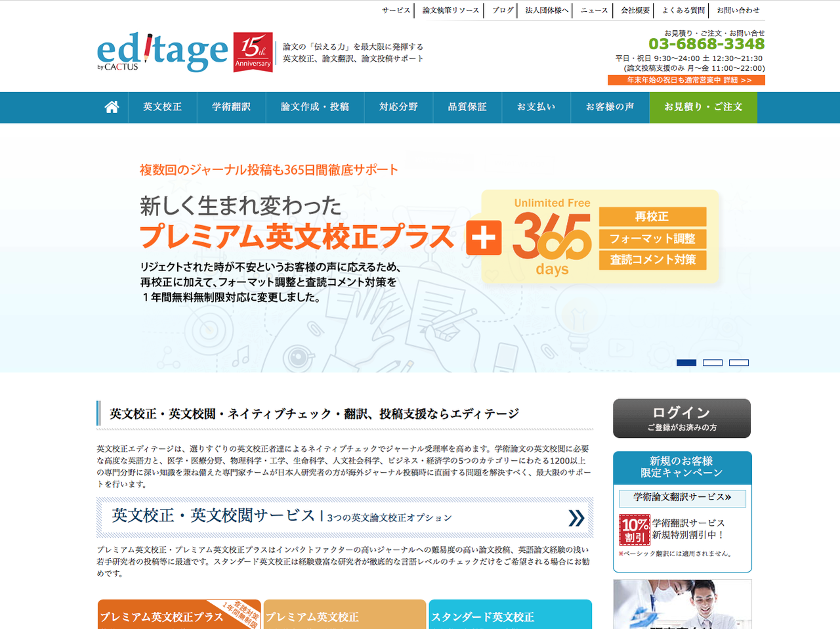840x629 pixels.
Task: Open the 会社概要 top link
Action: pos(636,11)
